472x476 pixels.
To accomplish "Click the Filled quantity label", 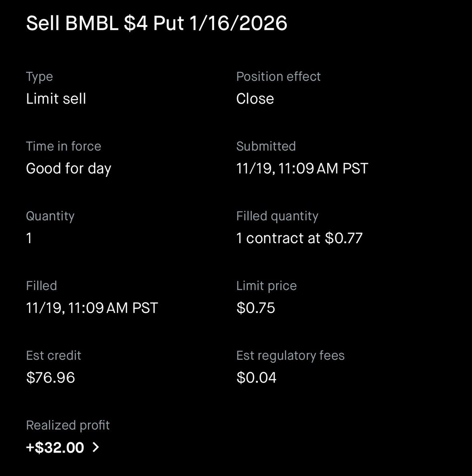I will [277, 216].
